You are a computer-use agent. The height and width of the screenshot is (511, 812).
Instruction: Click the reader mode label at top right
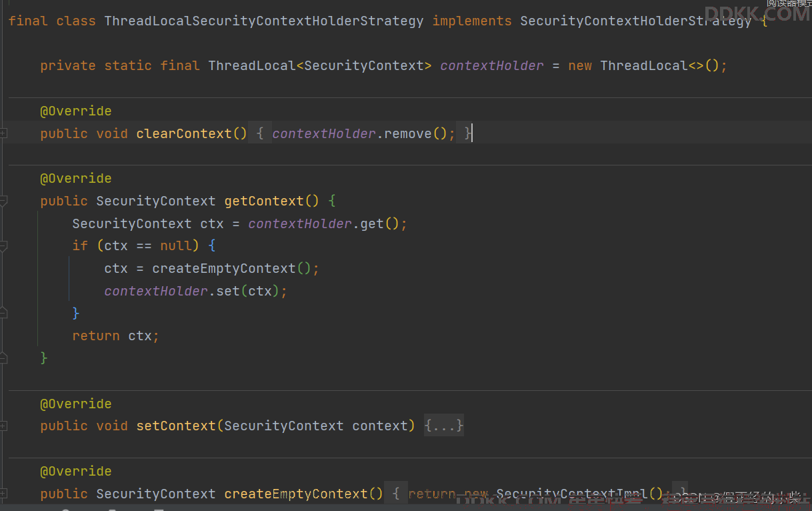[x=789, y=3]
